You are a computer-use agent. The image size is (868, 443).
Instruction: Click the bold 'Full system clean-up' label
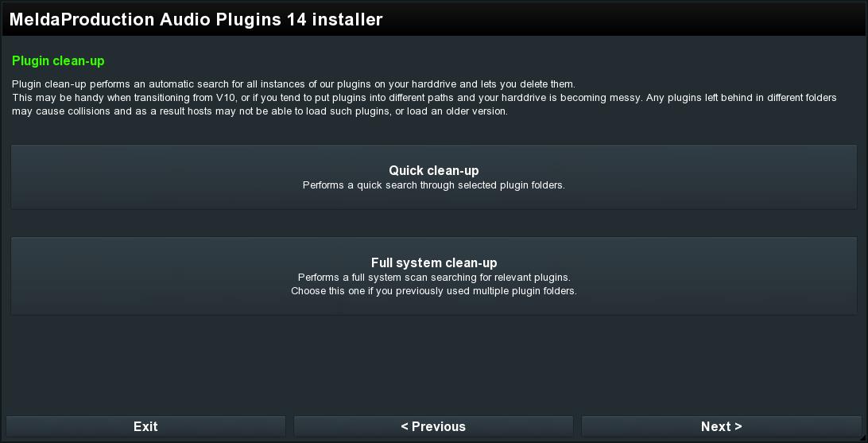434,262
